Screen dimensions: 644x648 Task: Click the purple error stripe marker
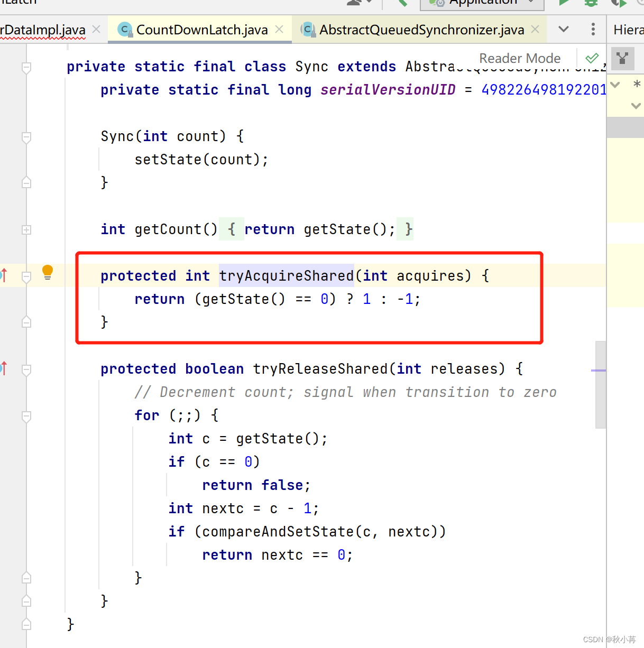pyautogui.click(x=599, y=371)
